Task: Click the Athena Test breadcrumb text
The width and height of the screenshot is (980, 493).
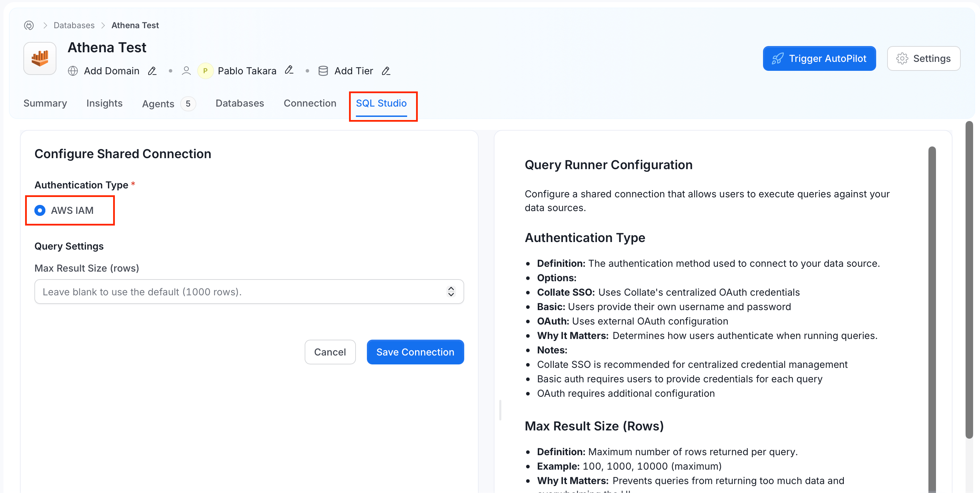Action: 135,25
